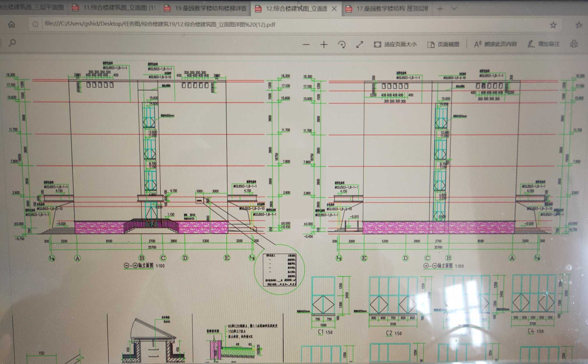Click the print icon in the PDF toolbar

(574, 44)
